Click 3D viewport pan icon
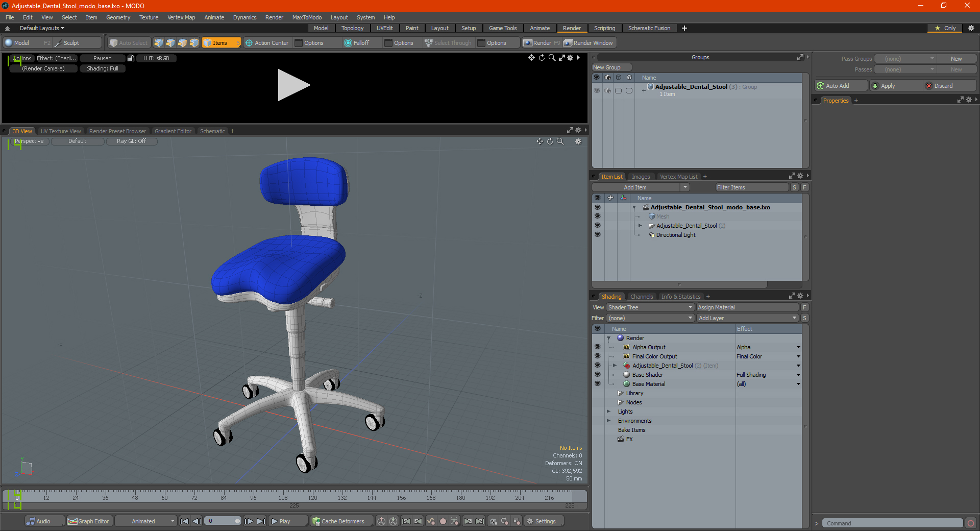This screenshot has height=531, width=980. click(540, 141)
